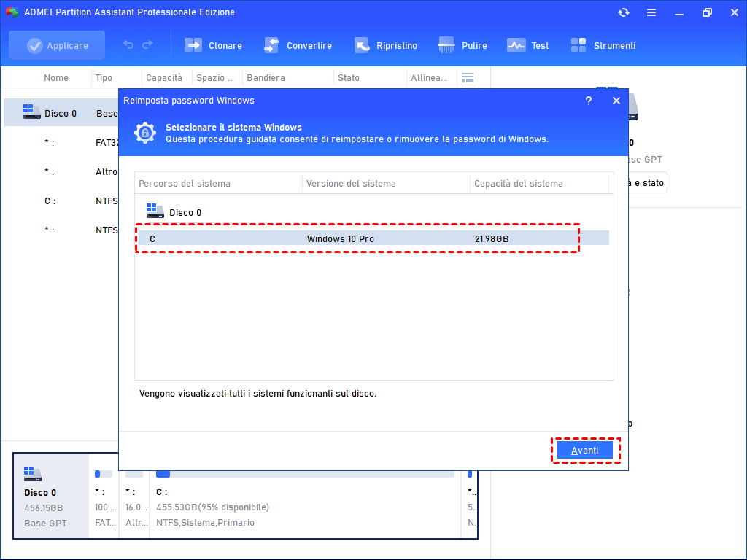Click the gear lock wizard icon
Viewport: 747px width, 560px height.
point(145,133)
